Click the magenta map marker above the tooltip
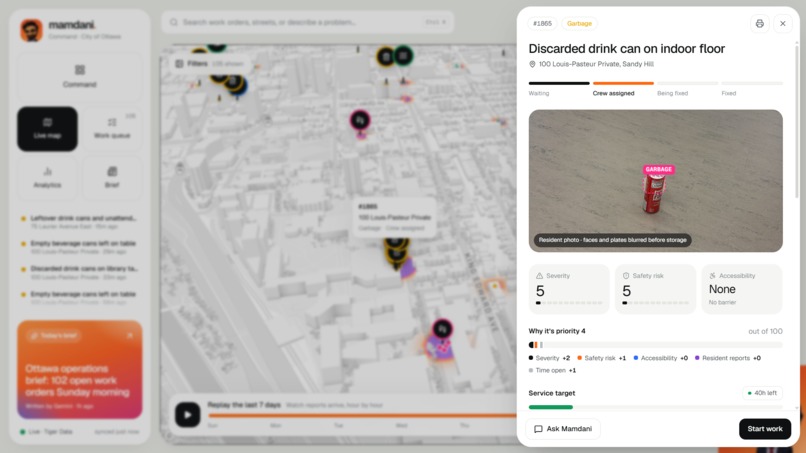806x453 pixels. click(360, 121)
